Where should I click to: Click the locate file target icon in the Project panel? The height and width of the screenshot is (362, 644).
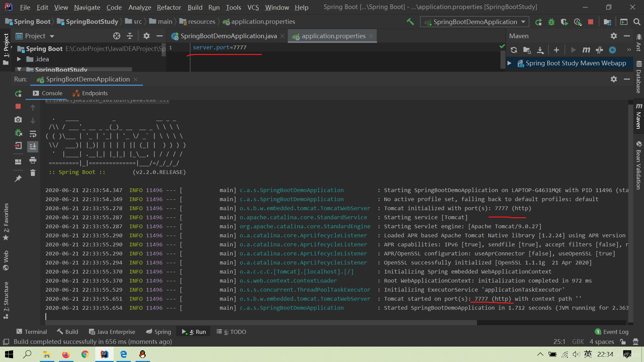(116, 36)
